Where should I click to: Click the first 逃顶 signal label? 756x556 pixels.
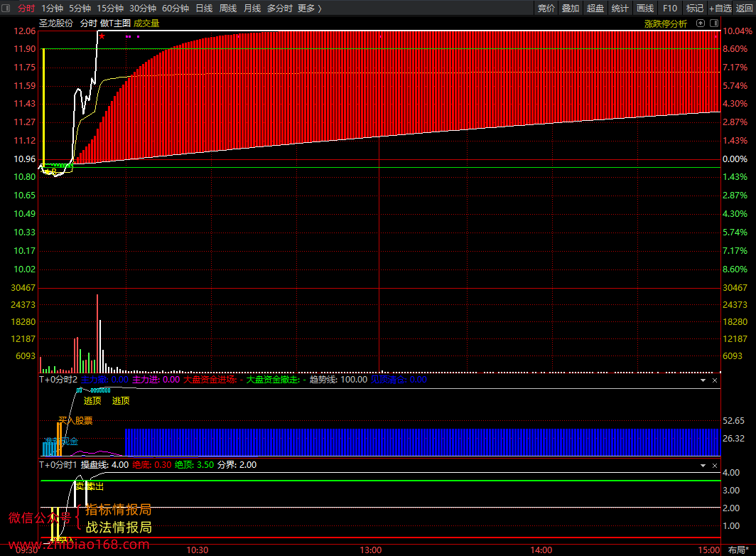point(92,400)
